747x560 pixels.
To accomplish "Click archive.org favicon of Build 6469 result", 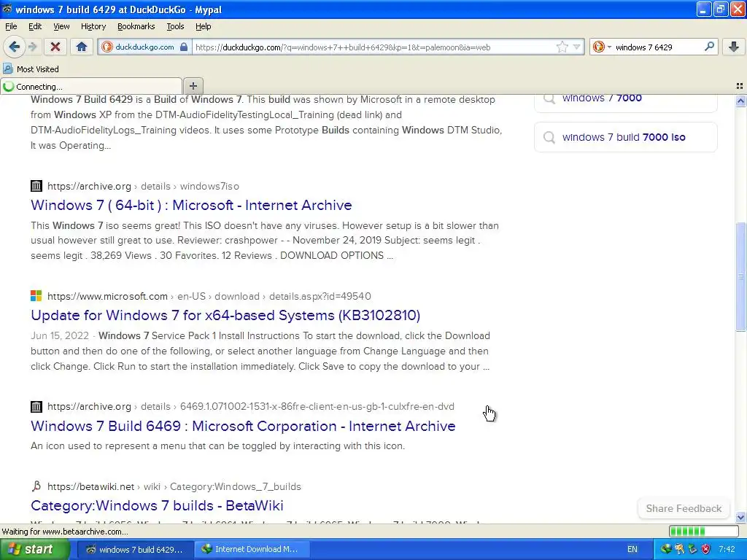I will (36, 406).
